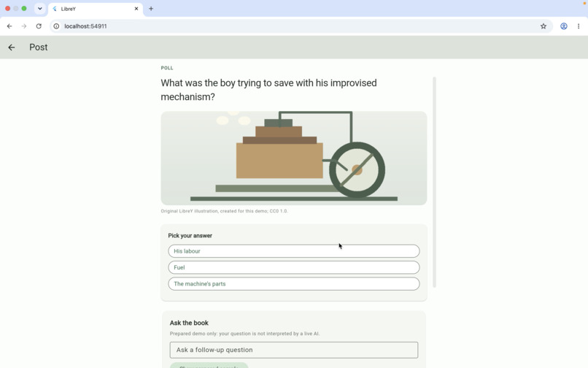Click the post content vertical scrollbar

[434, 182]
